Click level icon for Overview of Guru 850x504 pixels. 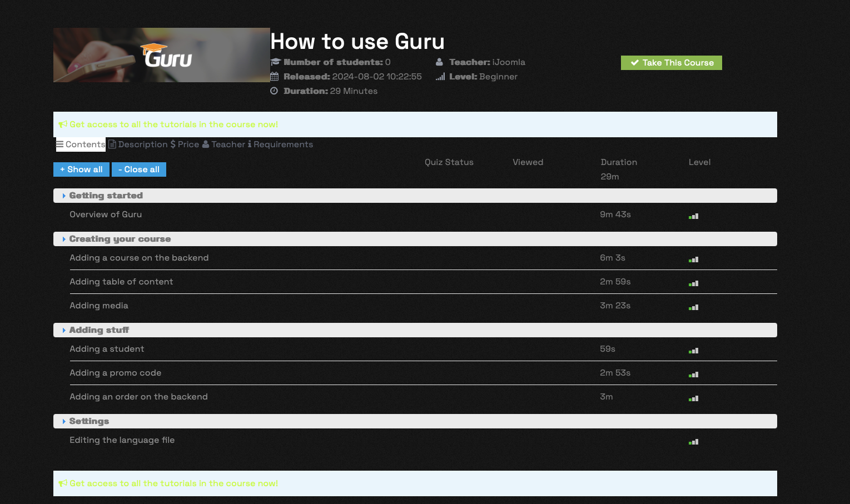pyautogui.click(x=693, y=216)
